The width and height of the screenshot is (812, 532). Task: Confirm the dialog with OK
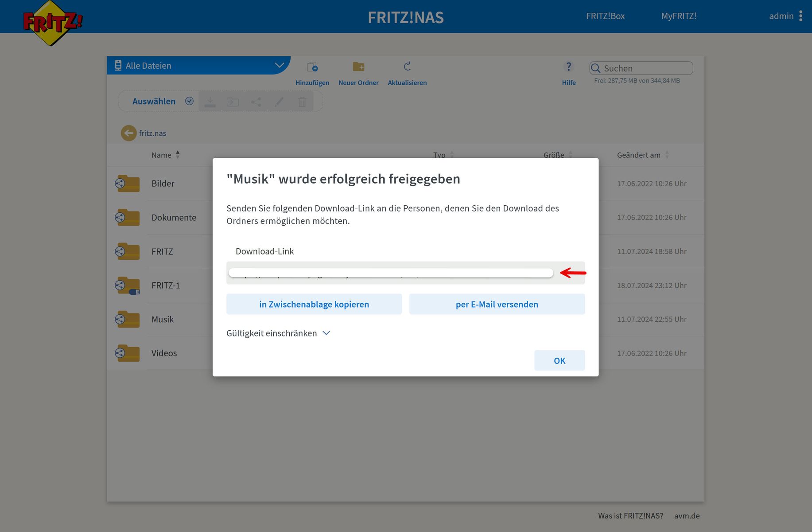[x=559, y=360]
